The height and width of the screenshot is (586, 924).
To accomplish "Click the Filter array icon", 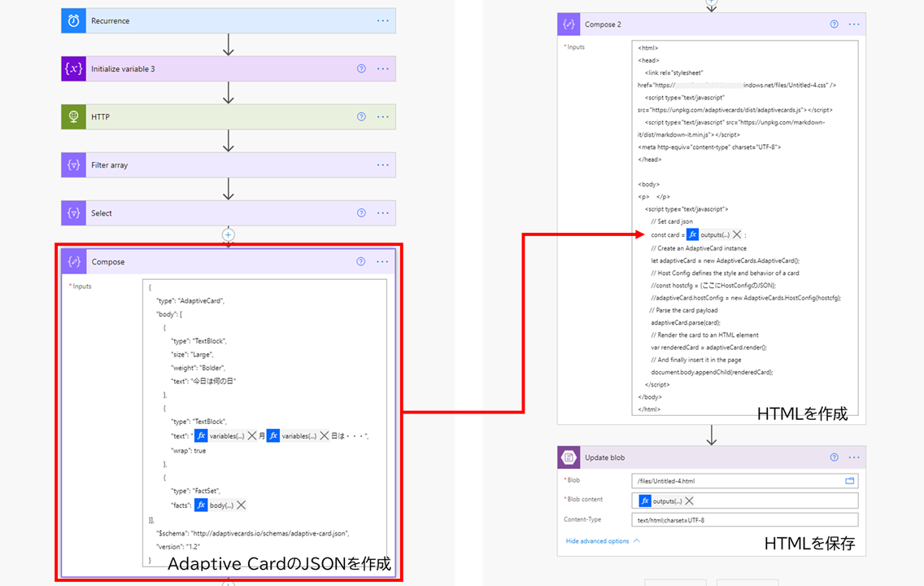I will 74,165.
